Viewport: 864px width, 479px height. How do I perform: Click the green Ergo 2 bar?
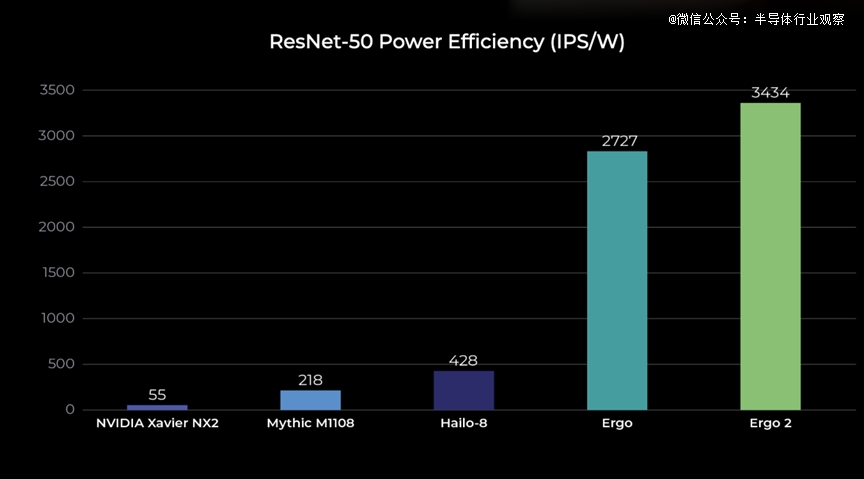point(770,256)
